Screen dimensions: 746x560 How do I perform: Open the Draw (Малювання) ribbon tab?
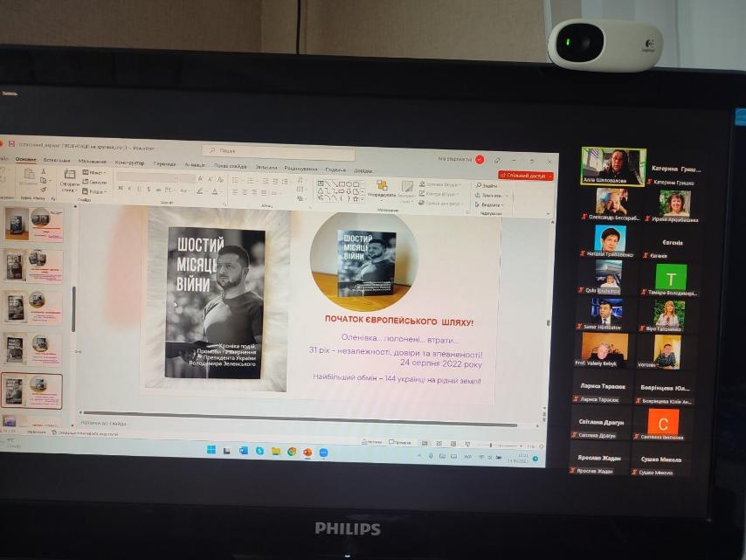pyautogui.click(x=93, y=162)
